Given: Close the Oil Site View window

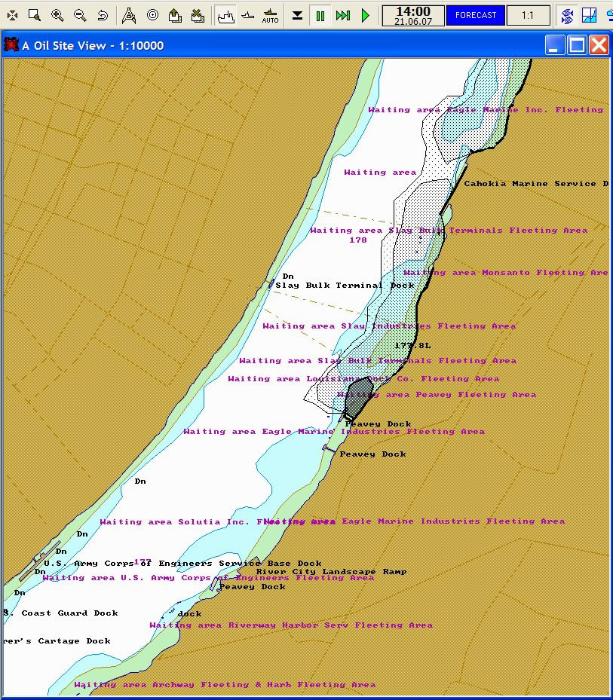Looking at the screenshot, I should point(599,45).
